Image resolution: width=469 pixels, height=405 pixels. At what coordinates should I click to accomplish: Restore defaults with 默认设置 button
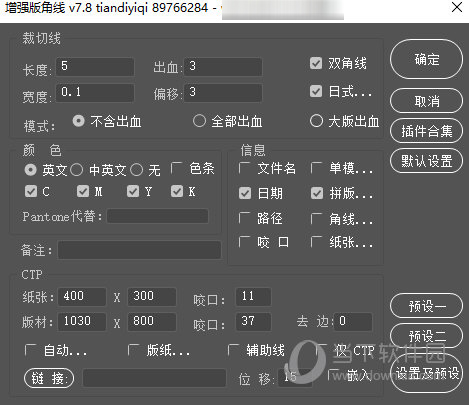click(x=426, y=161)
